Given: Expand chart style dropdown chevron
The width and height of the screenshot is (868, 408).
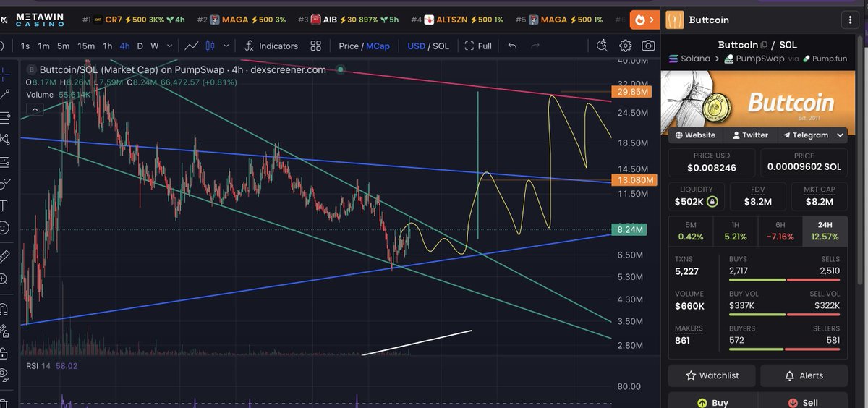Looking at the screenshot, I should pos(226,46).
